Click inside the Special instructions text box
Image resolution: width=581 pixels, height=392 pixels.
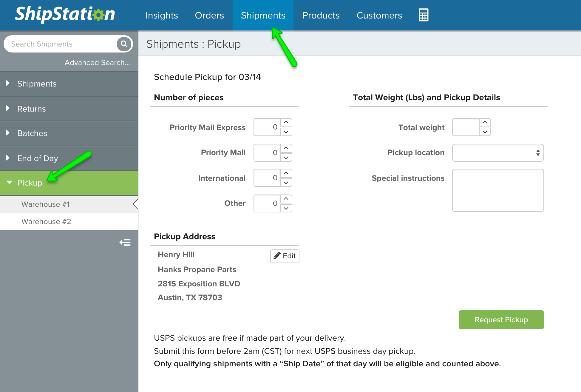click(497, 190)
